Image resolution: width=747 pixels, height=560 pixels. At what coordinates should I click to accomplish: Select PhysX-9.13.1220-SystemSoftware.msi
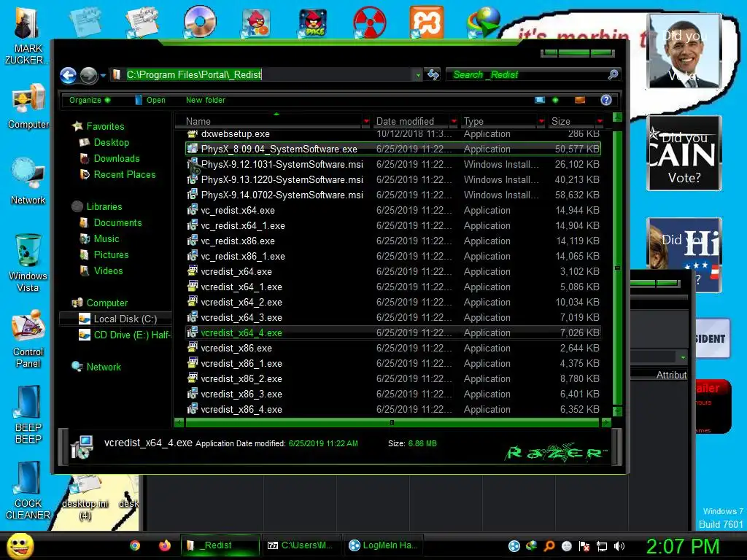click(393, 179)
